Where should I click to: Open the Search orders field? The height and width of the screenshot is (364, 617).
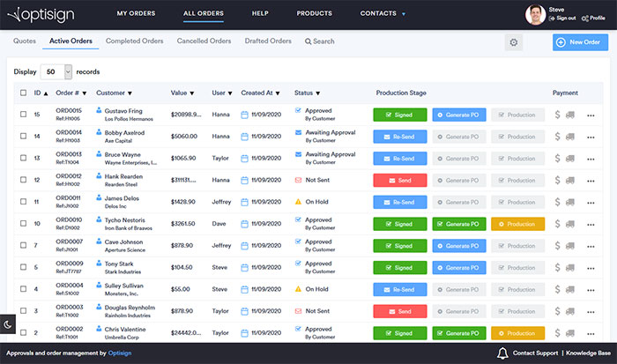pyautogui.click(x=319, y=41)
